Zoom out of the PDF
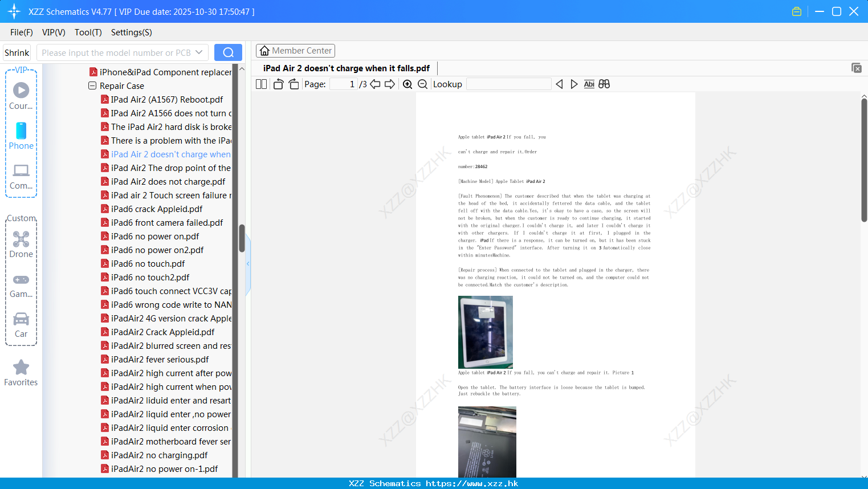Viewport: 868px width, 489px height. pyautogui.click(x=423, y=84)
